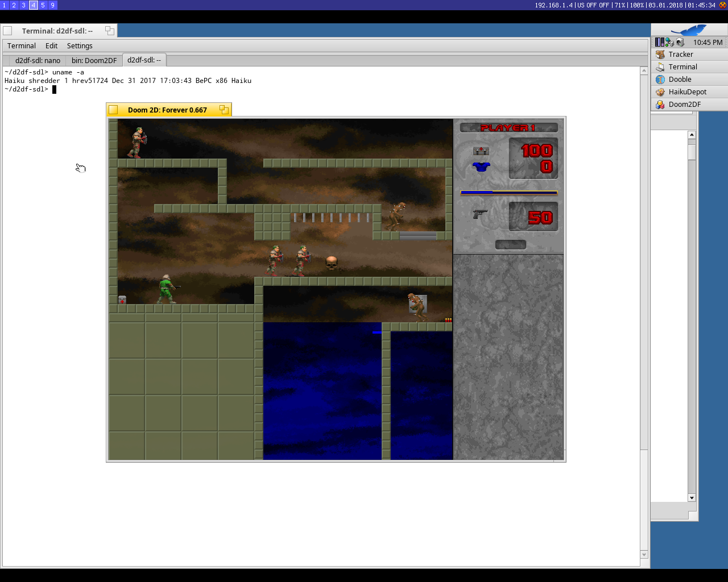The image size is (728, 582).
Task: Click the Terminal scrollbar up arrow
Action: coord(644,71)
